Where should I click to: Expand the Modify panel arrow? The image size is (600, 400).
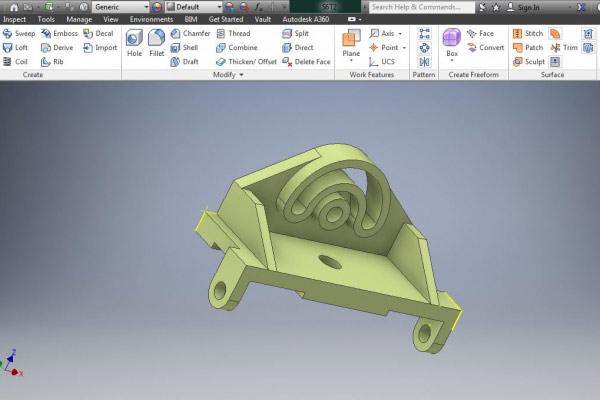tap(241, 75)
